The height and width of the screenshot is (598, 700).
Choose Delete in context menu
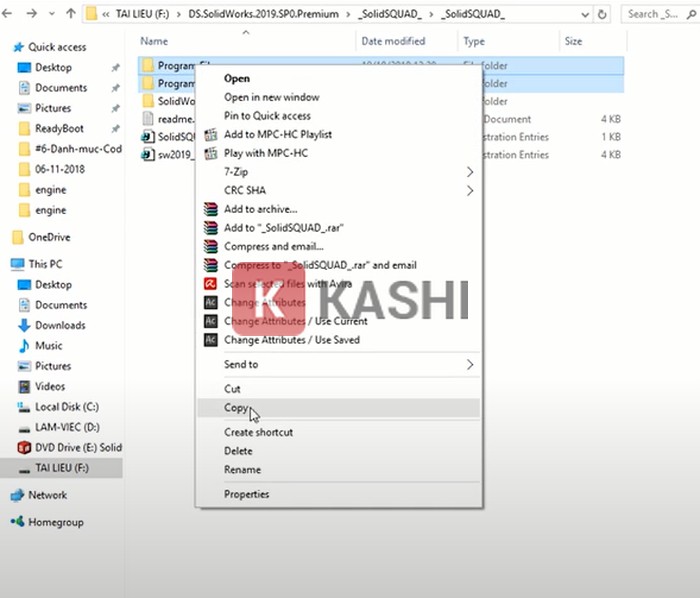(238, 451)
